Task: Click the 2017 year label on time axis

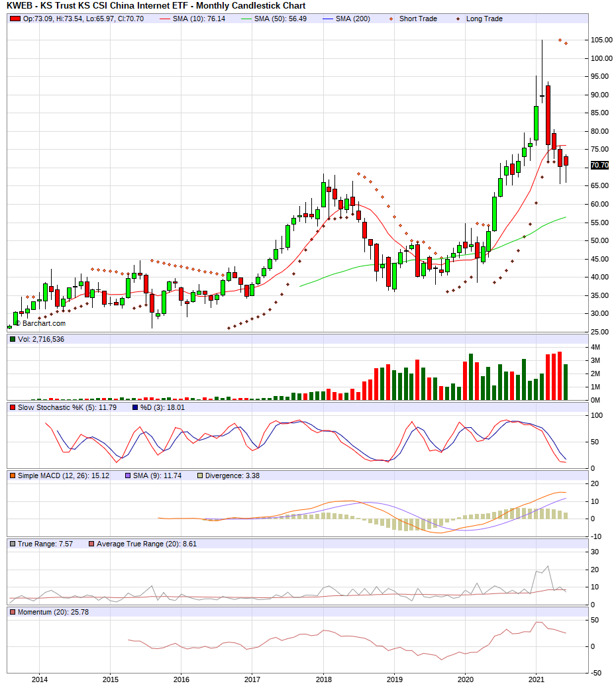Action: [x=252, y=679]
